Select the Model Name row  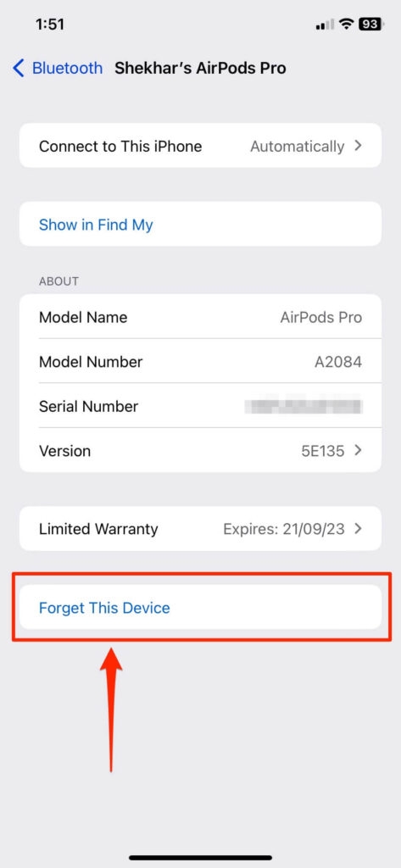click(x=200, y=317)
